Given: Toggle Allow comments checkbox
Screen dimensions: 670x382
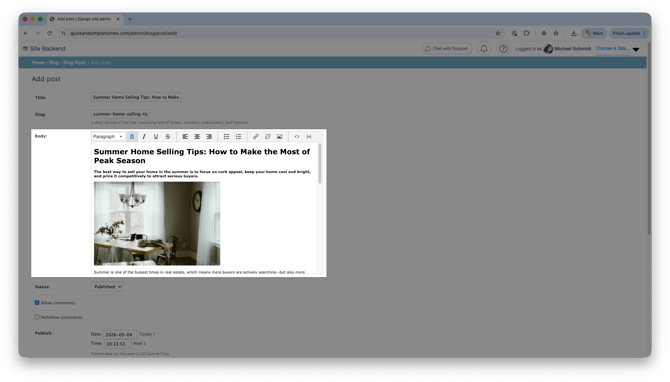Looking at the screenshot, I should point(37,303).
